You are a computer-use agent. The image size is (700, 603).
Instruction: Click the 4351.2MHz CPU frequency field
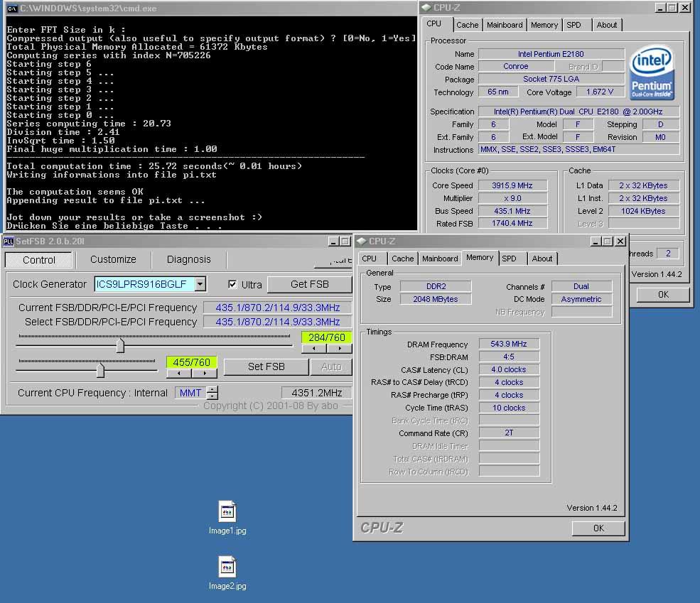tap(316, 393)
